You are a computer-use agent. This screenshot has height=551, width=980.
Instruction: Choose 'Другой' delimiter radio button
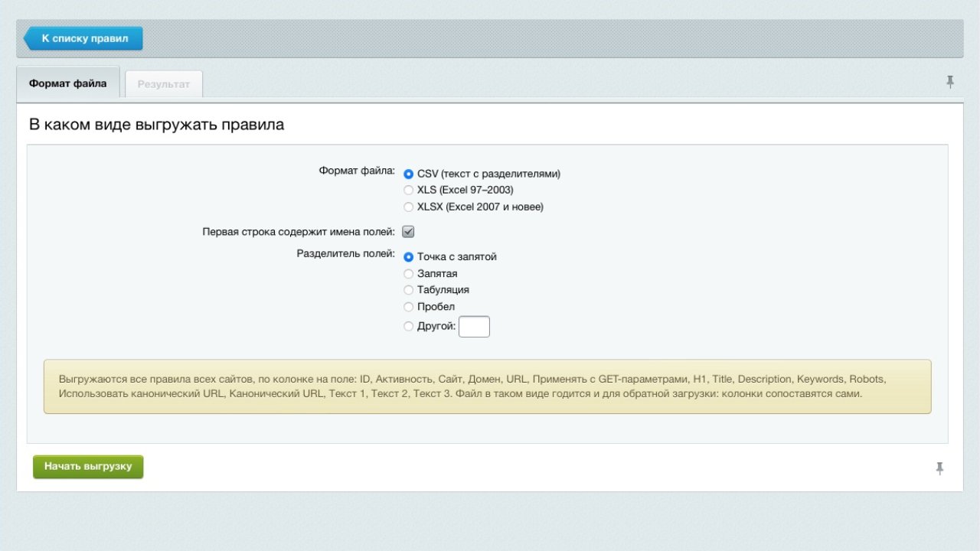coord(408,327)
